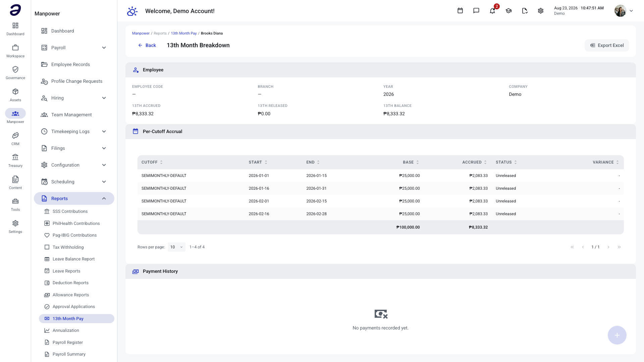Click the Manpower breadcrumb link
644x362 pixels.
pos(141,33)
